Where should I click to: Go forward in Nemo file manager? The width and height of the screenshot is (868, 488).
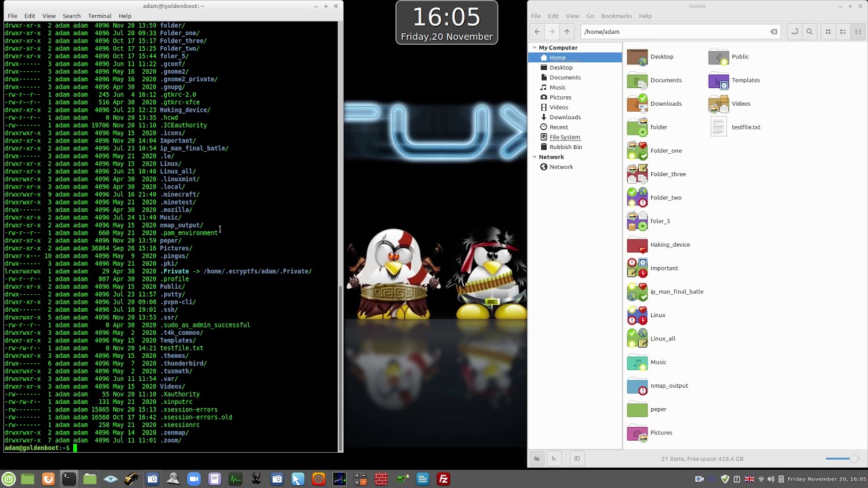[x=552, y=31]
